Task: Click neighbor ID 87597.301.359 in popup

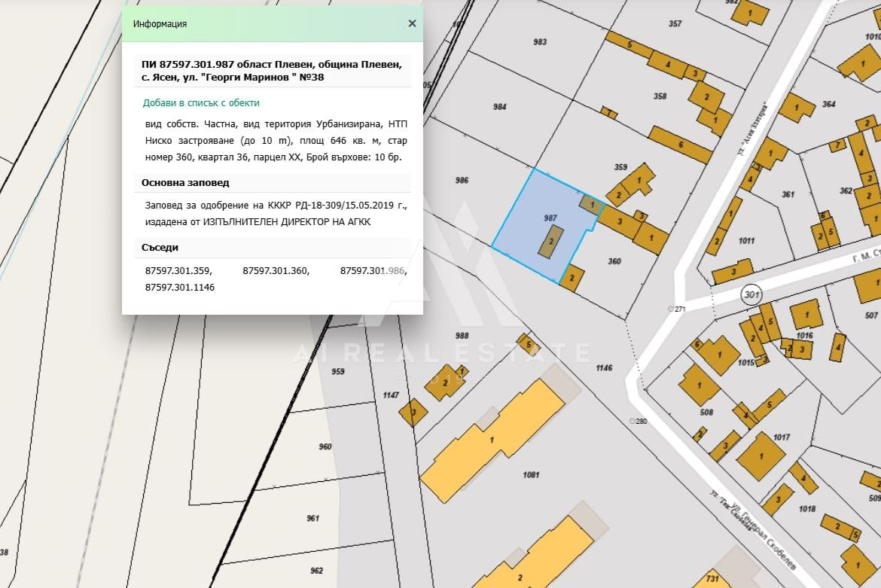Action: (178, 270)
